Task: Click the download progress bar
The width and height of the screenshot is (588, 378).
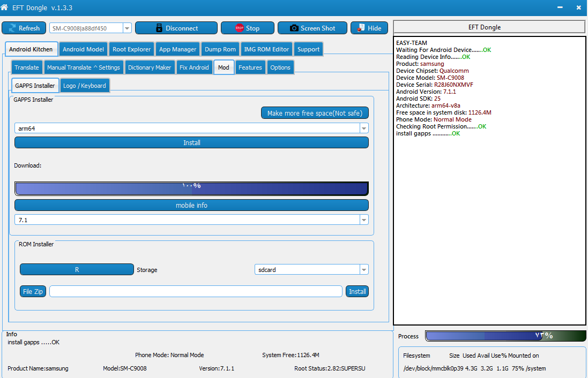Action: point(192,188)
